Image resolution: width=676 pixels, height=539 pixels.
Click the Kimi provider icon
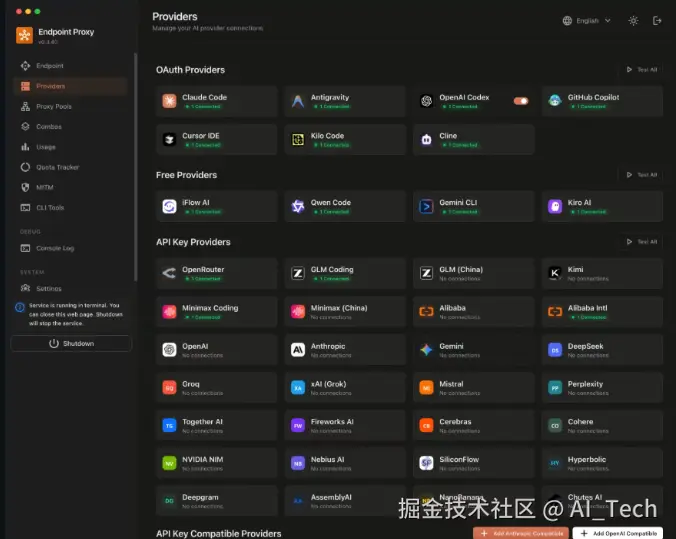tap(554, 273)
